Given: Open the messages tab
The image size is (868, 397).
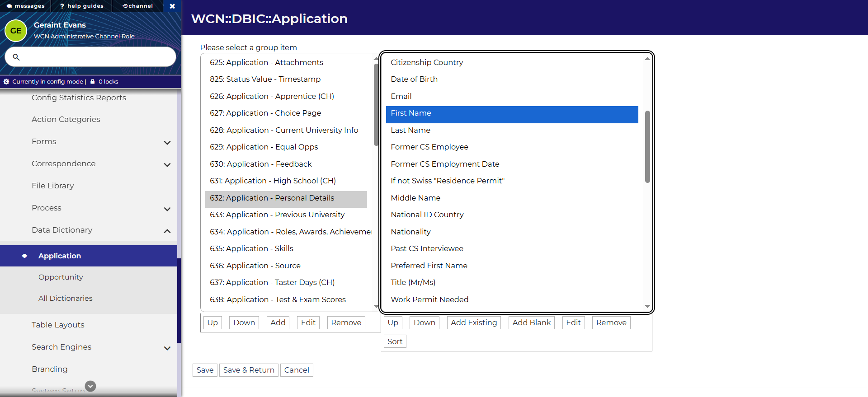Looking at the screenshot, I should (x=25, y=6).
